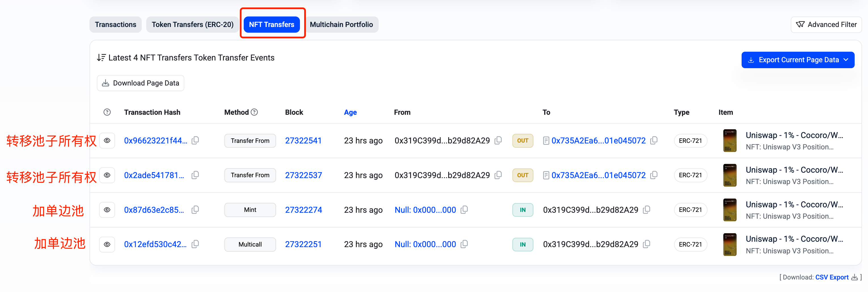
Task: Copy To address in Multicall row
Action: coord(646,244)
